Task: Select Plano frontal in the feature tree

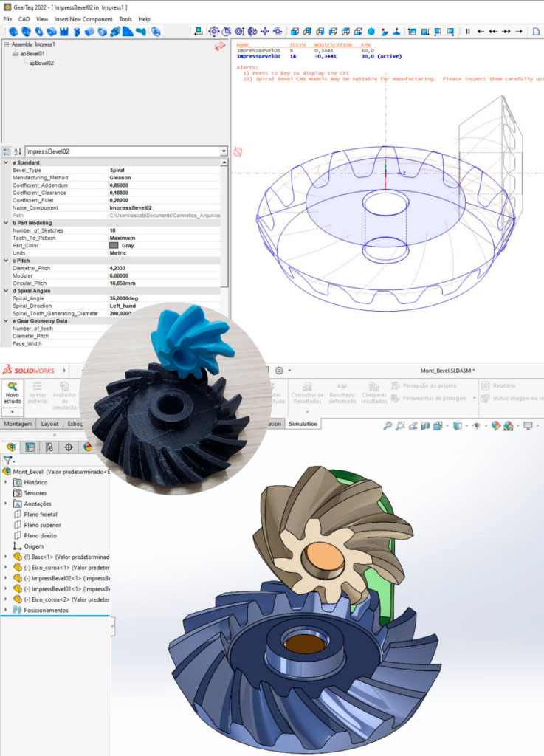Action: [x=40, y=514]
